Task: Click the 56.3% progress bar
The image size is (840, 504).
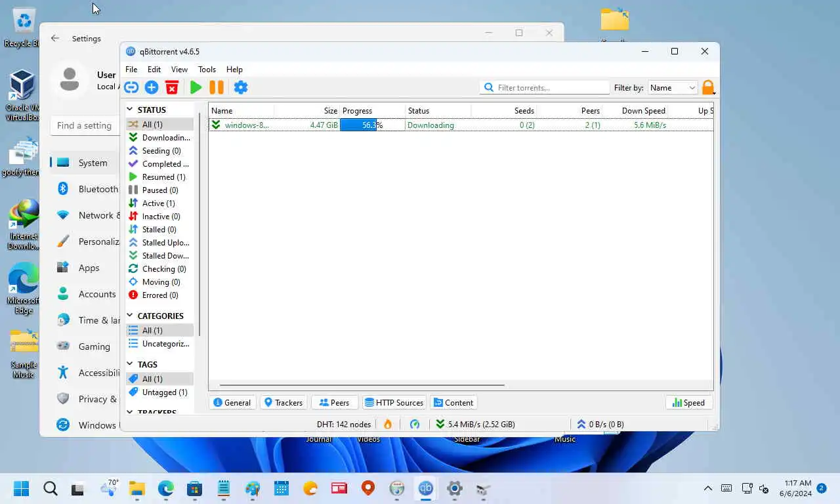Action: pyautogui.click(x=372, y=125)
